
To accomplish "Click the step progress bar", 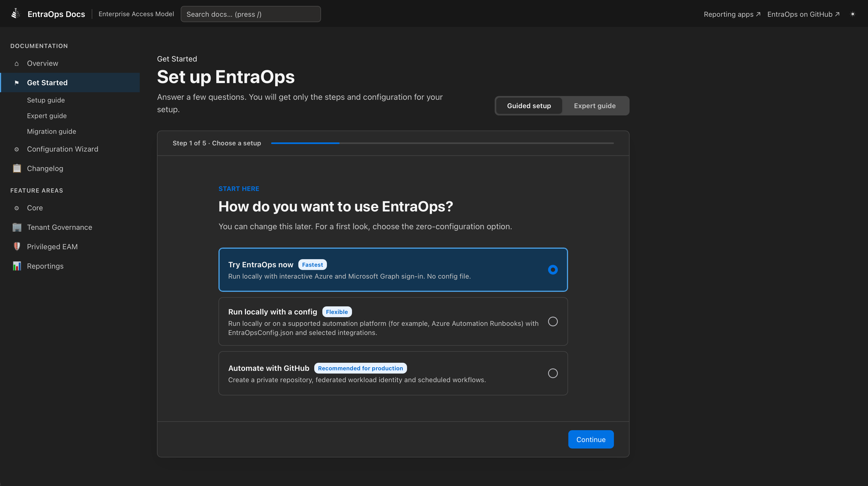I will pyautogui.click(x=442, y=143).
